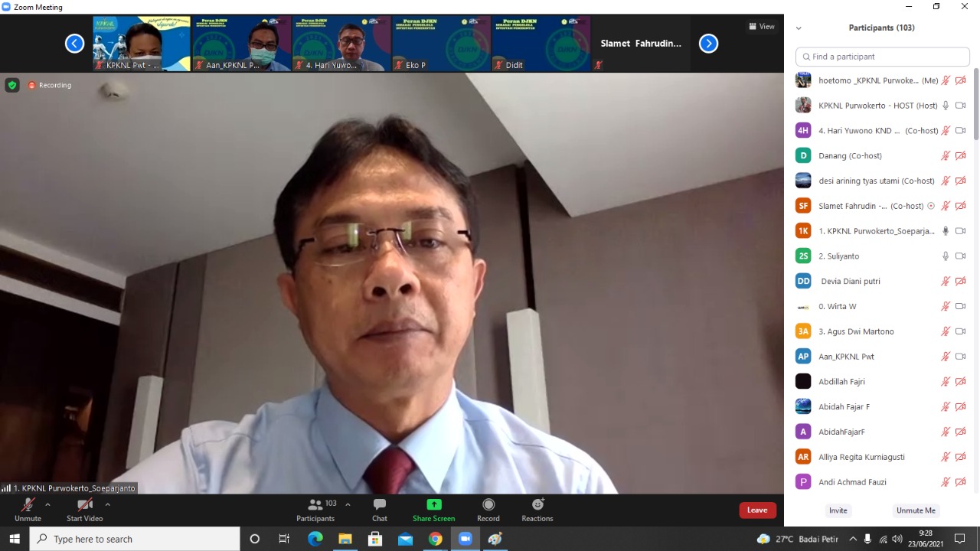Click the red Leave button
Image resolution: width=980 pixels, height=551 pixels.
click(x=757, y=510)
